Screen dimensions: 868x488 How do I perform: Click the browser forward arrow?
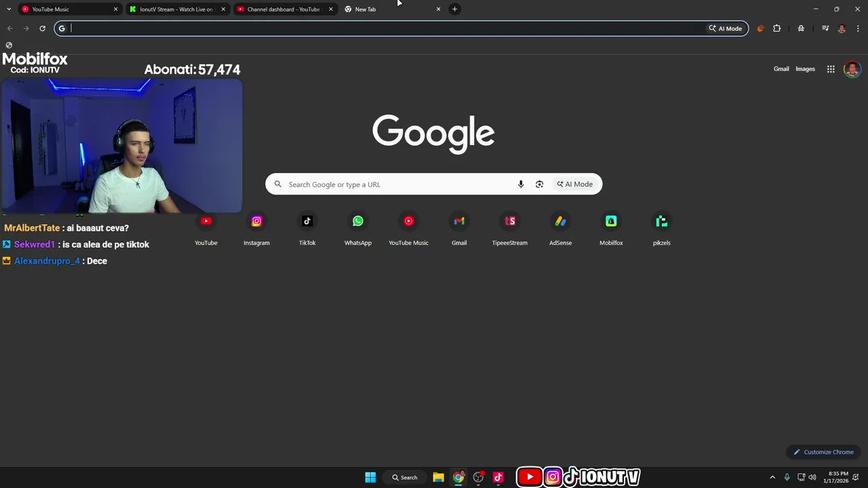pos(26,28)
